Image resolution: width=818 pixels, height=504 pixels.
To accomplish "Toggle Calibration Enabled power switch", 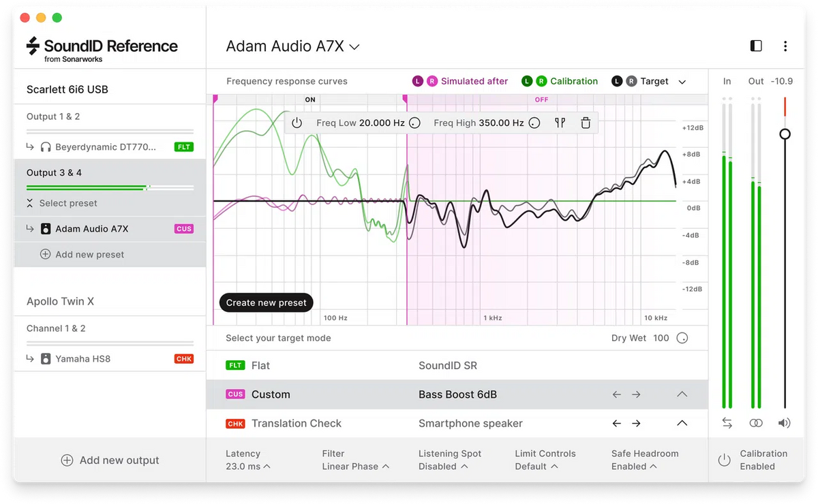I will click(x=724, y=460).
